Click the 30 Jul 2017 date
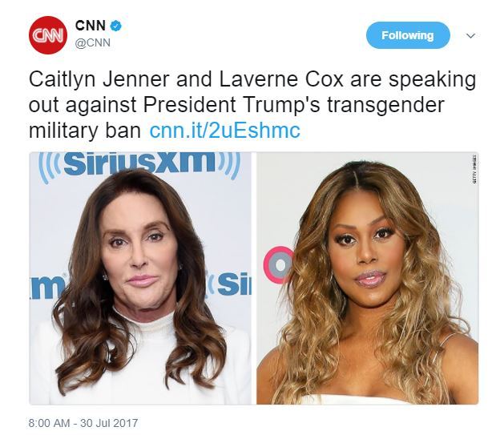 pos(109,423)
